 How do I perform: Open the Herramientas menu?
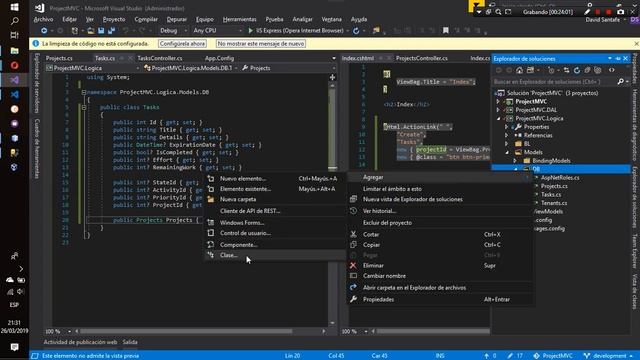(x=240, y=19)
